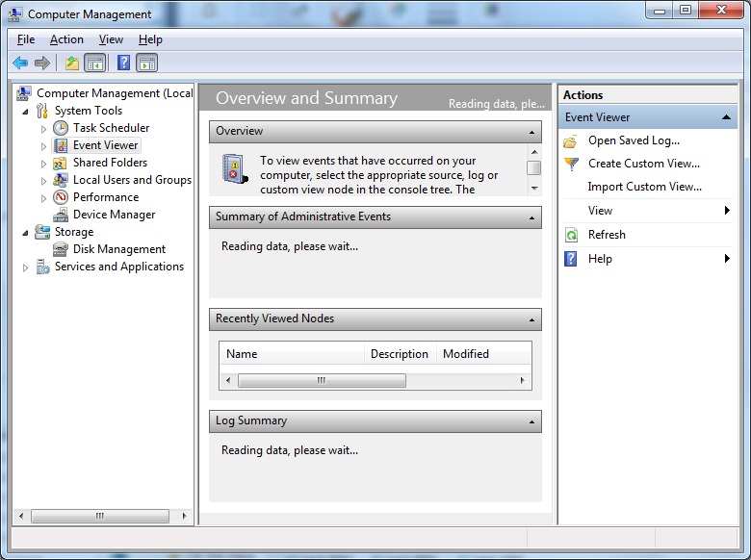Click the Refresh action link
Screen dimensions: 751x560
(607, 235)
